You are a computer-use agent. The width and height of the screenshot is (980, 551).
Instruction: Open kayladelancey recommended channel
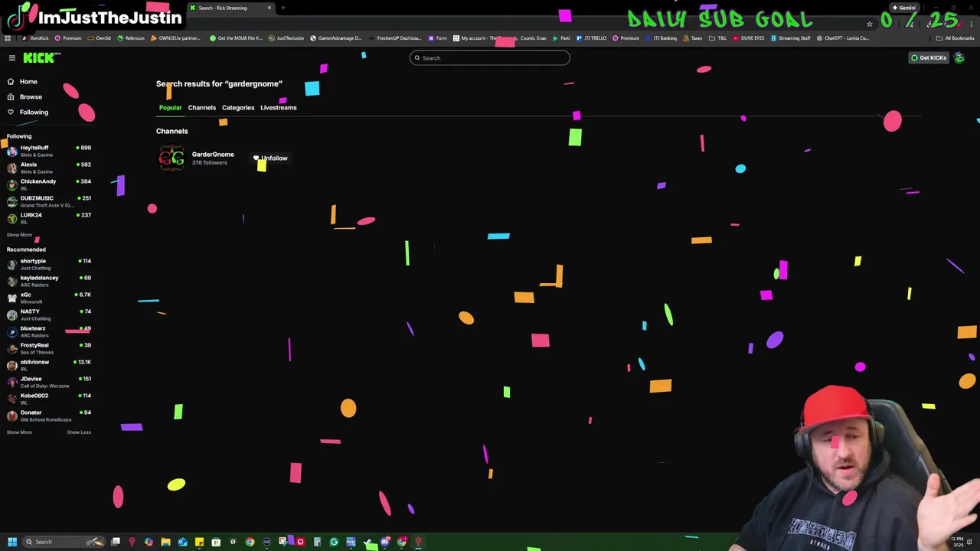coord(47,281)
